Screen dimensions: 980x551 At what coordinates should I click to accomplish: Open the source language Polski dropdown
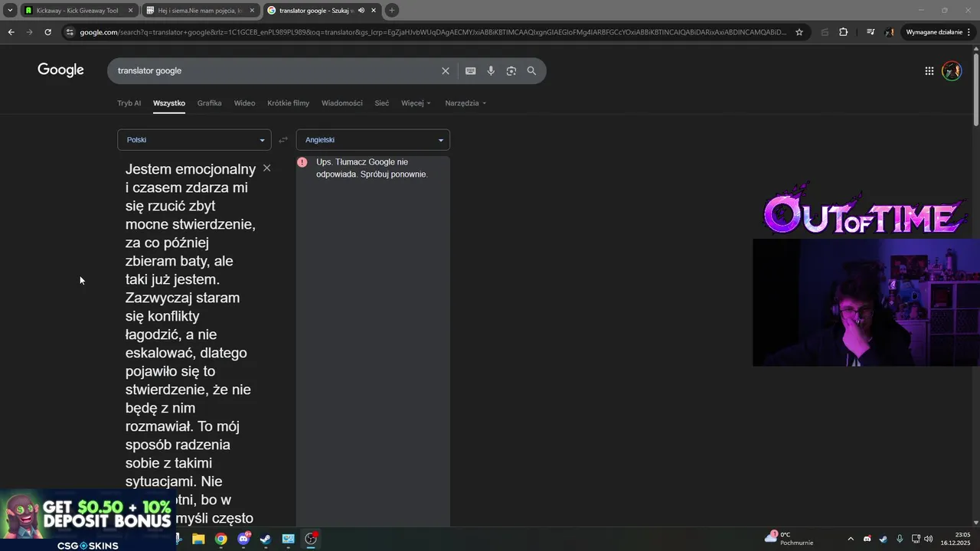click(194, 139)
